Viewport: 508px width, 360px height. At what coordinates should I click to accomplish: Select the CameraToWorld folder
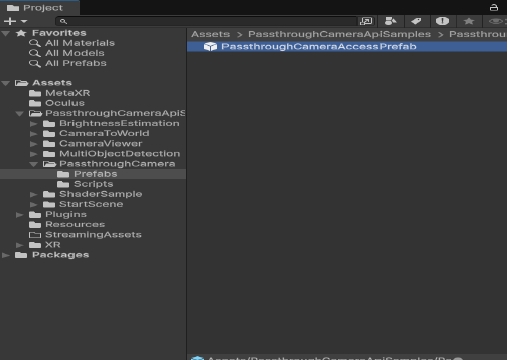(x=104, y=133)
